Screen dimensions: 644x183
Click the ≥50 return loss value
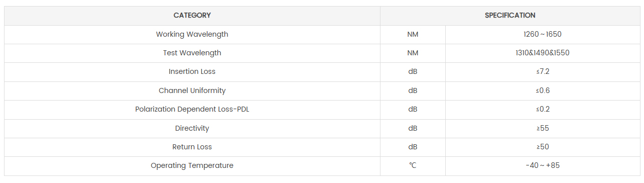coord(542,147)
